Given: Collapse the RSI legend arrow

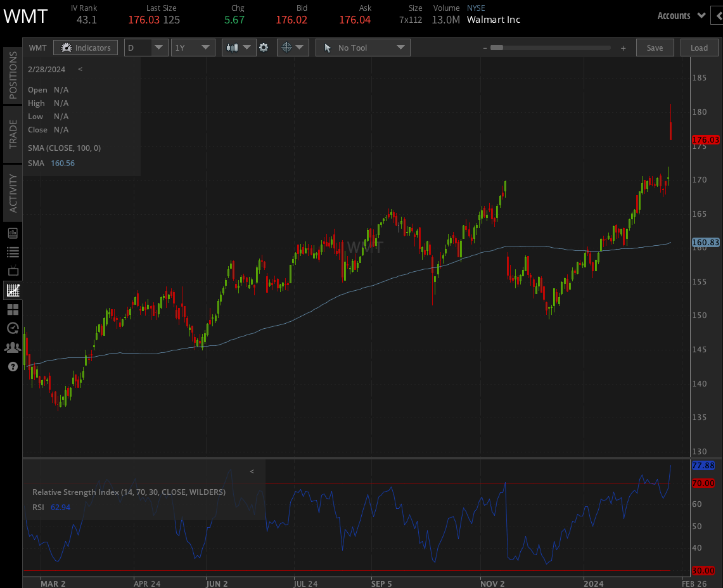Looking at the screenshot, I should tap(252, 471).
